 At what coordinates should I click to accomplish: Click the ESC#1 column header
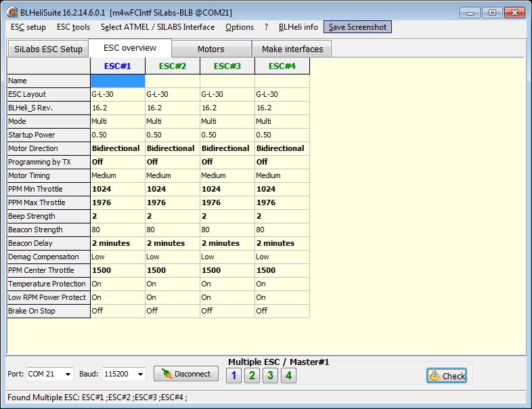pyautogui.click(x=118, y=66)
